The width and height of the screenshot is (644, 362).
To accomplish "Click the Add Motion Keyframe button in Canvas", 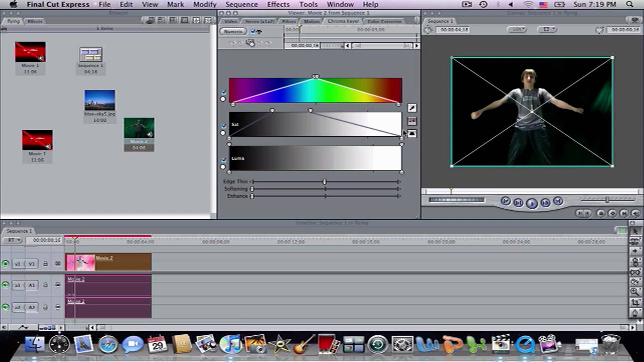I will (x=612, y=213).
